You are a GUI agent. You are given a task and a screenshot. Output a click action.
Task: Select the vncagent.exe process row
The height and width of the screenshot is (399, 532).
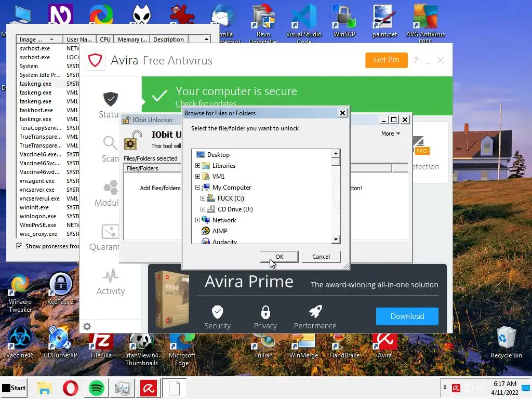[48, 181]
